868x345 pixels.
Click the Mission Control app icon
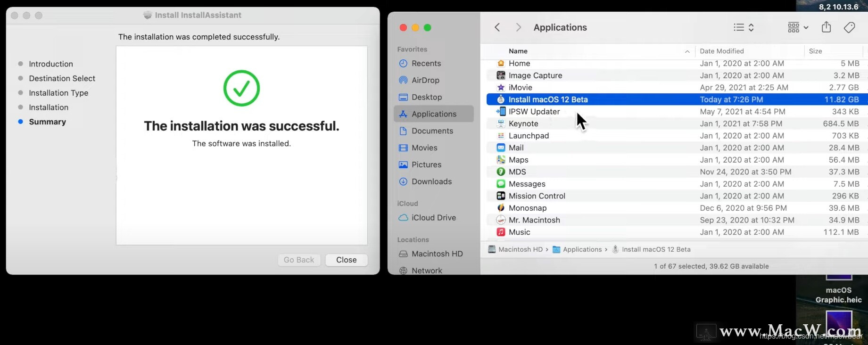[501, 196]
